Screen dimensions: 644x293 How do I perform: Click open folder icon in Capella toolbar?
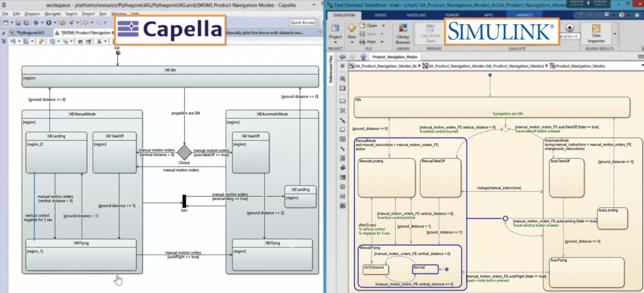[62, 23]
